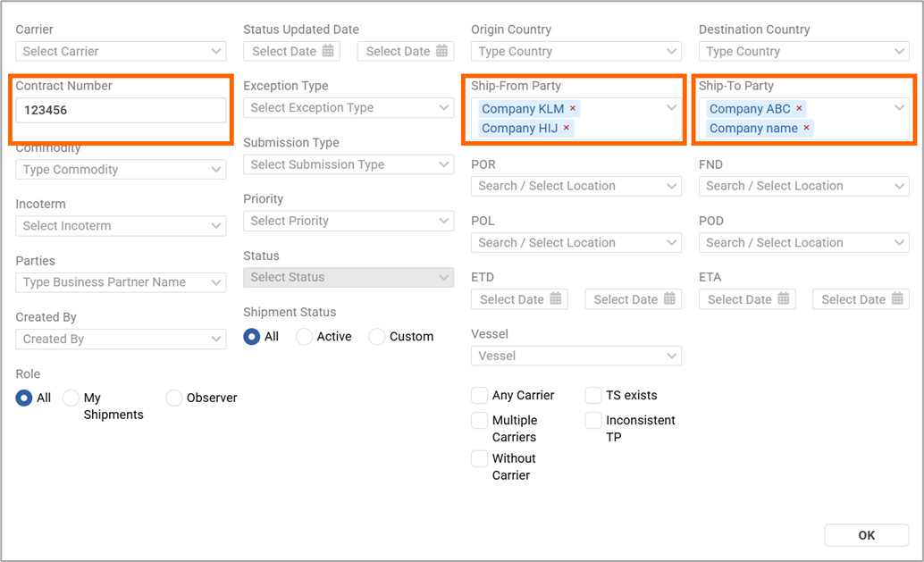Open the Select Priority dropdown
924x562 pixels.
[349, 221]
